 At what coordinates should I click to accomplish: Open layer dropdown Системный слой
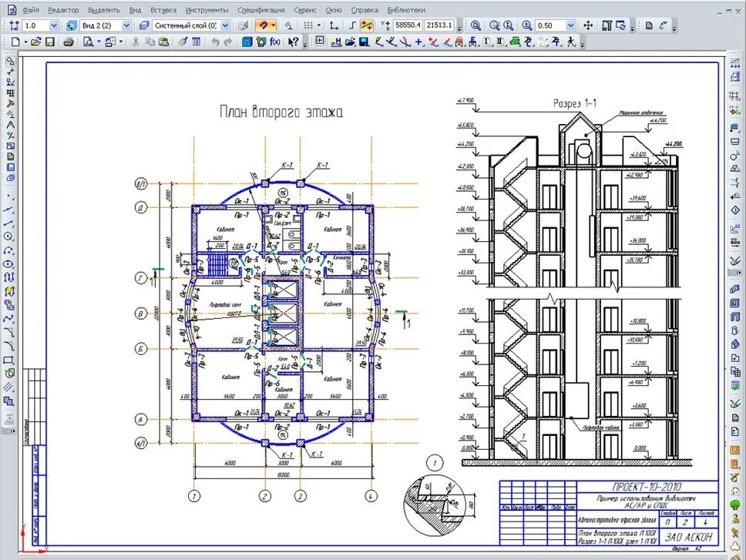tap(226, 25)
